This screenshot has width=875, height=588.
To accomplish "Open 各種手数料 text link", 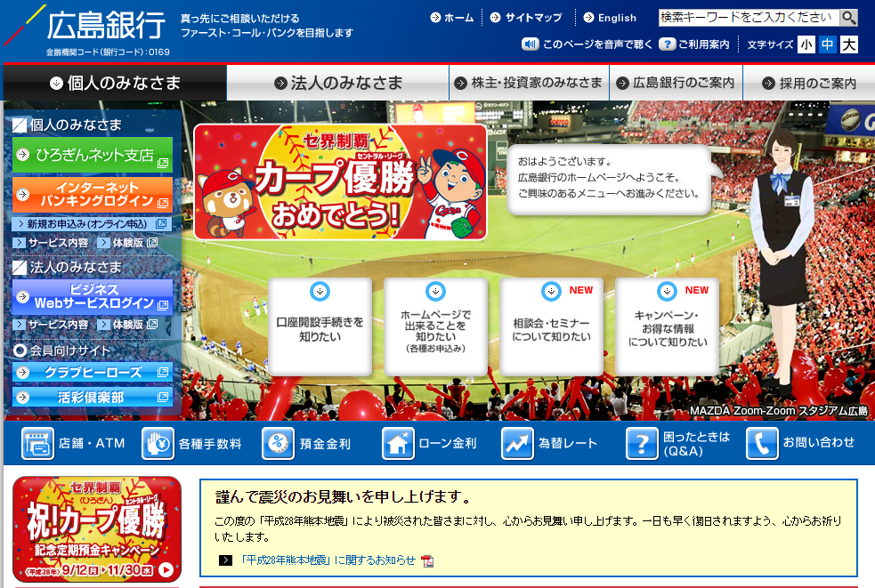I will [x=210, y=444].
